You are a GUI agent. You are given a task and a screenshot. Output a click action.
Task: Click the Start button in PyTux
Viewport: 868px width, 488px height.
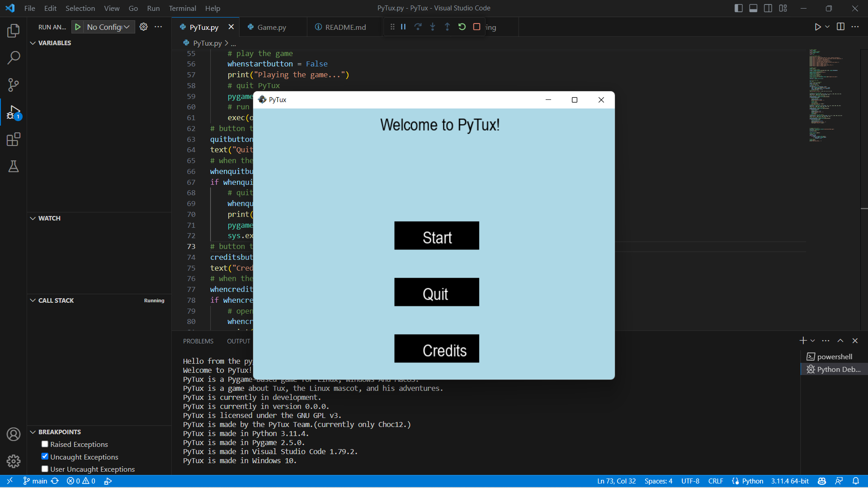point(436,235)
